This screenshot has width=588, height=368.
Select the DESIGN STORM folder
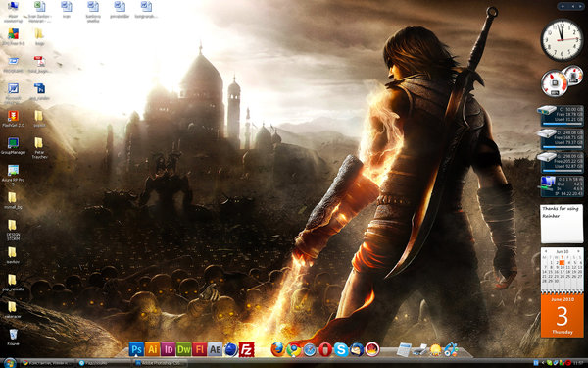coord(13,230)
